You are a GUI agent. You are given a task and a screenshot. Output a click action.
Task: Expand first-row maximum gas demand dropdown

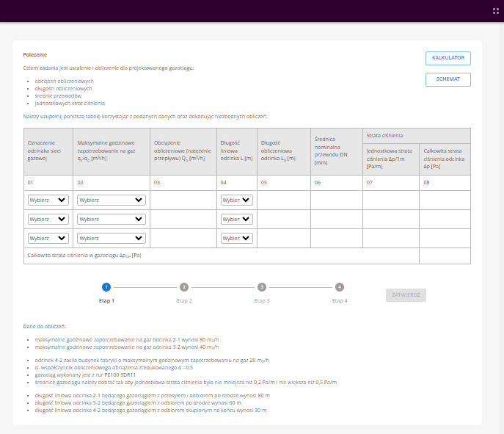111,200
